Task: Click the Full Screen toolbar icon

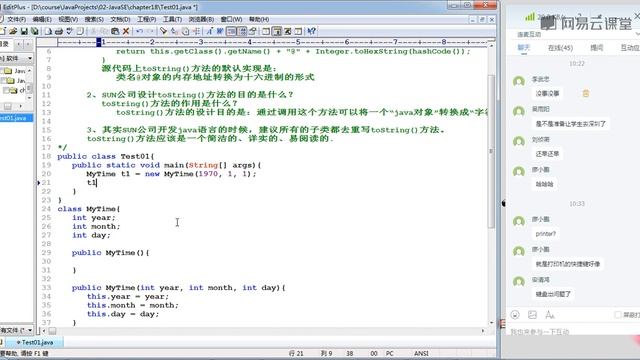Action: (x=288, y=31)
